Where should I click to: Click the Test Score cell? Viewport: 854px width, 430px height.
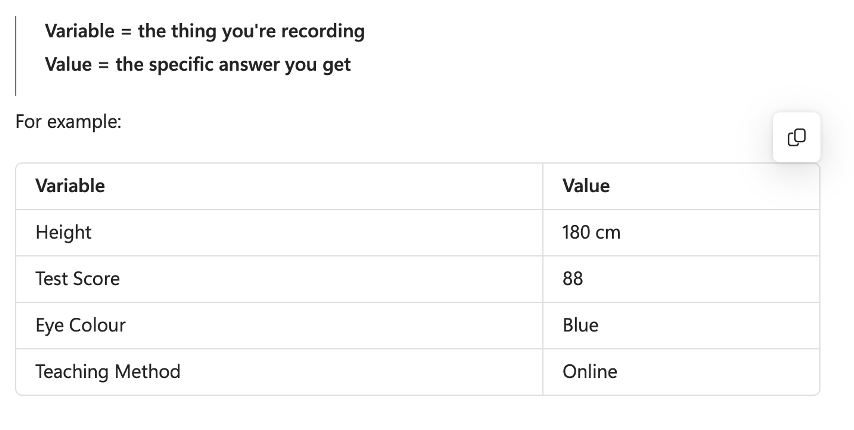tap(279, 279)
